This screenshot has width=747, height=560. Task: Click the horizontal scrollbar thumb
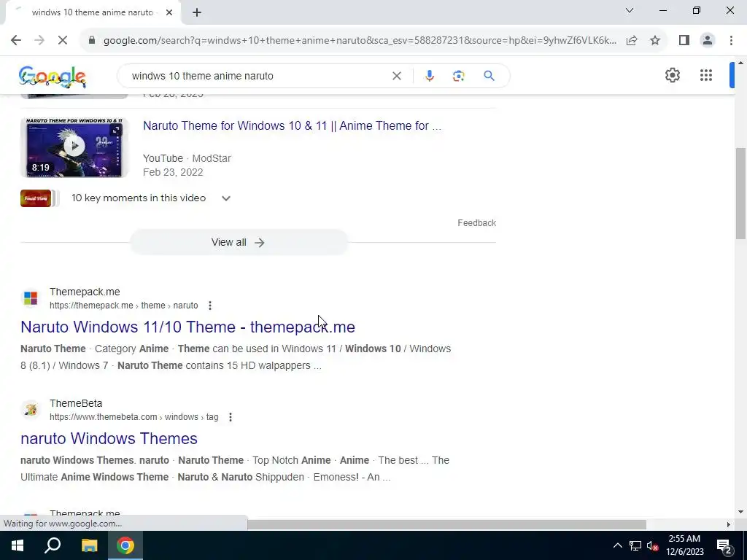(x=446, y=524)
